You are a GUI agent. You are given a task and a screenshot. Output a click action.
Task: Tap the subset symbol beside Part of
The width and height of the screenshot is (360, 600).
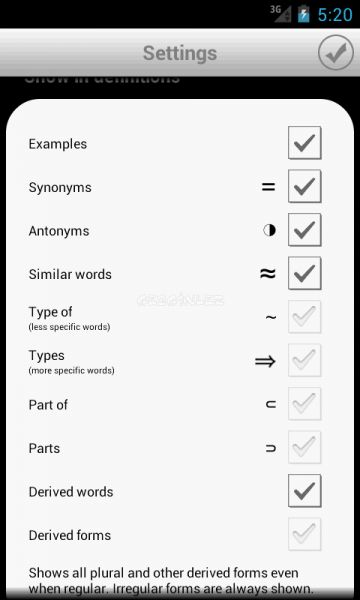coord(271,404)
